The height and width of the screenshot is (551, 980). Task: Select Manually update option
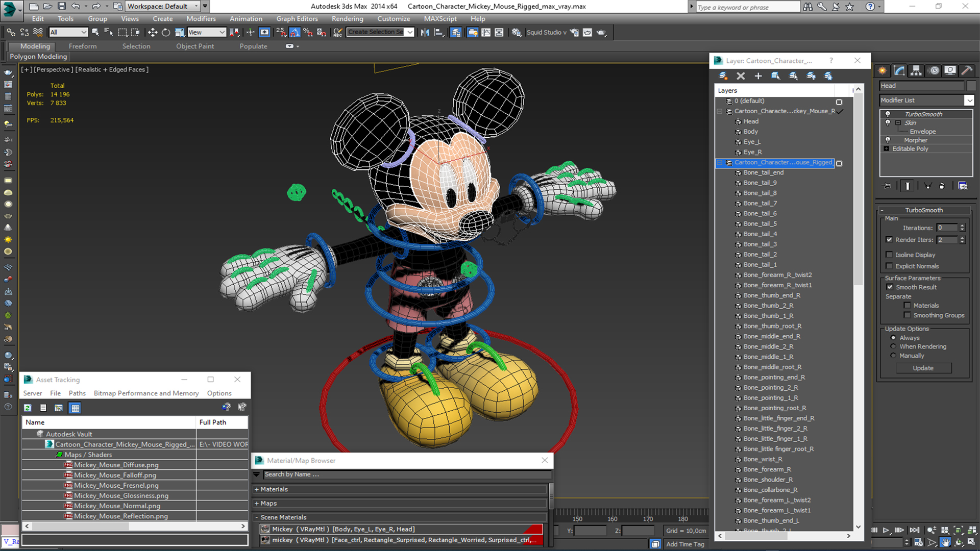coord(893,356)
